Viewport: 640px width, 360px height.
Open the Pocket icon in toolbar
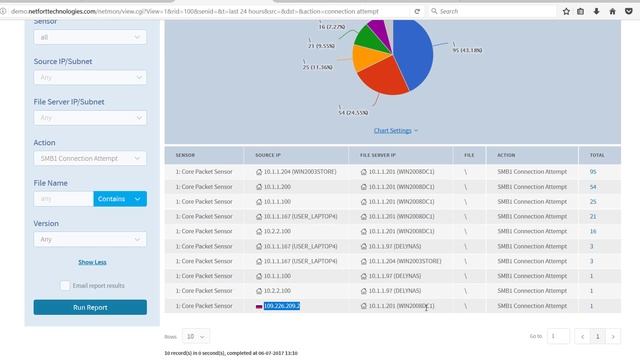click(629, 11)
